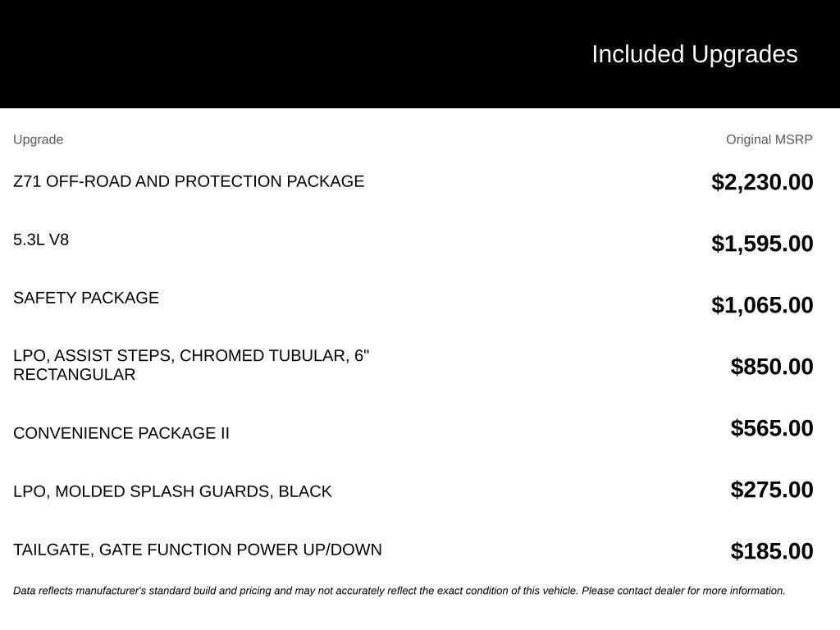Click the $1,595.00 price

click(762, 244)
